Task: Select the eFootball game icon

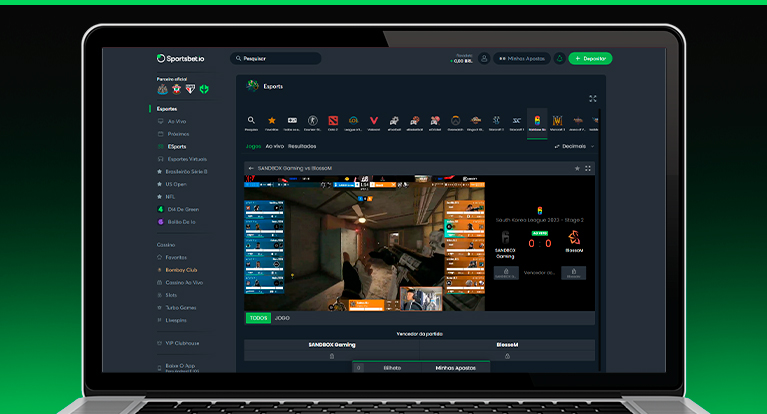Action: point(394,123)
